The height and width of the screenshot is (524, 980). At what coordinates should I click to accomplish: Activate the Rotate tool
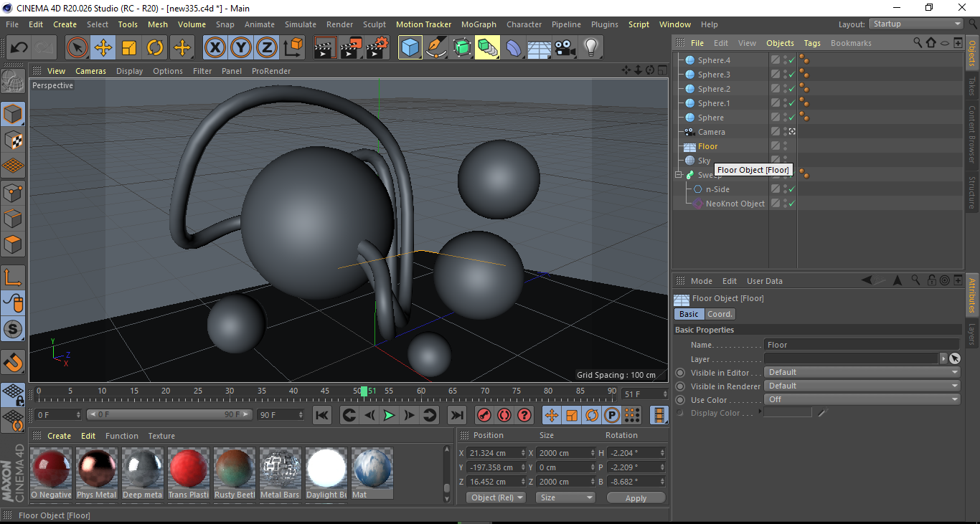pos(155,48)
